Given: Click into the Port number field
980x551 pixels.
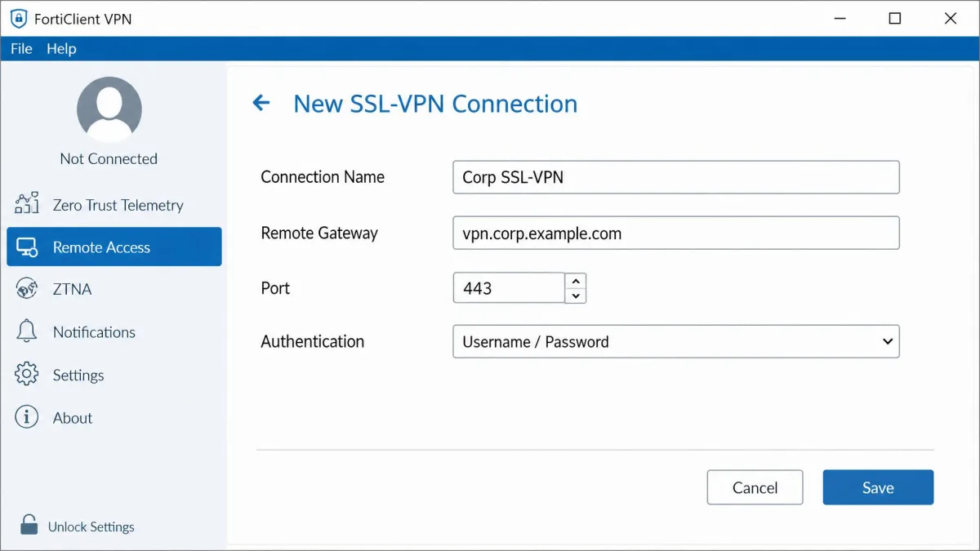Looking at the screenshot, I should point(508,287).
